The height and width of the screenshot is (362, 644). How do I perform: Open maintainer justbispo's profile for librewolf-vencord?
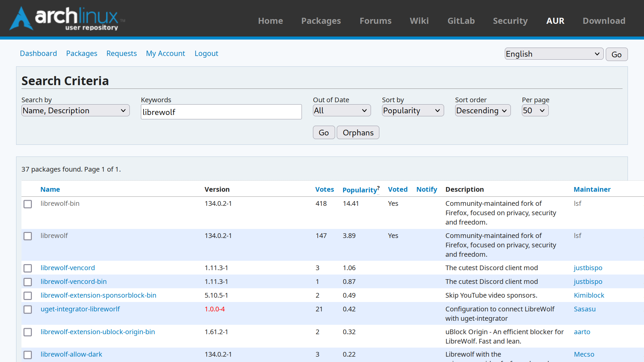click(588, 268)
